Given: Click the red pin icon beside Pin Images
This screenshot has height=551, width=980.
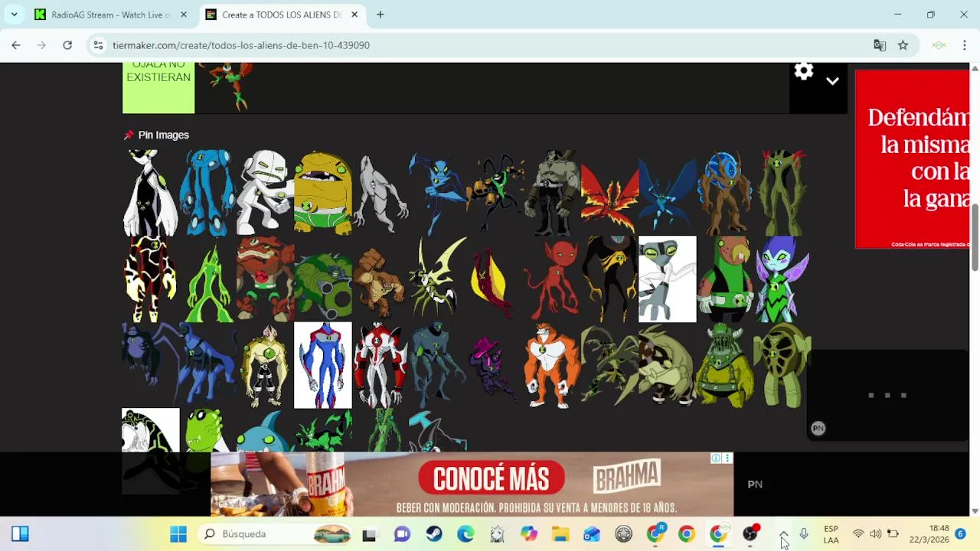Looking at the screenshot, I should 129,135.
